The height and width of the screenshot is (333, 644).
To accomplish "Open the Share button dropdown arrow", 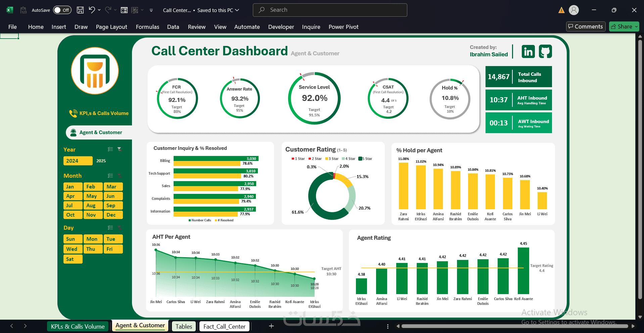I will coord(636,26).
